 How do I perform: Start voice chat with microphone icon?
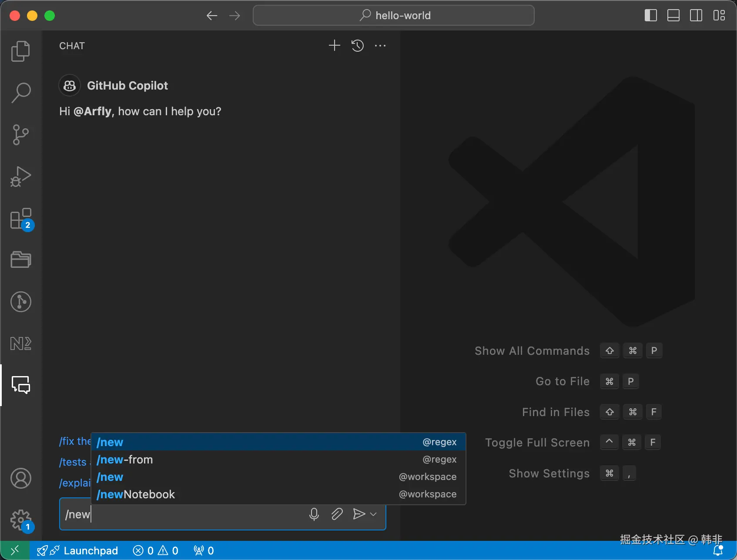(314, 514)
